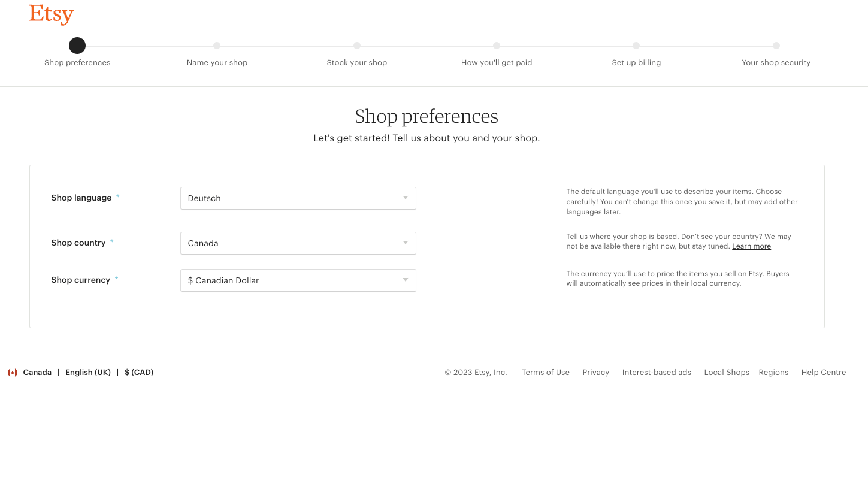Select the Shop preferences step circle

(77, 46)
